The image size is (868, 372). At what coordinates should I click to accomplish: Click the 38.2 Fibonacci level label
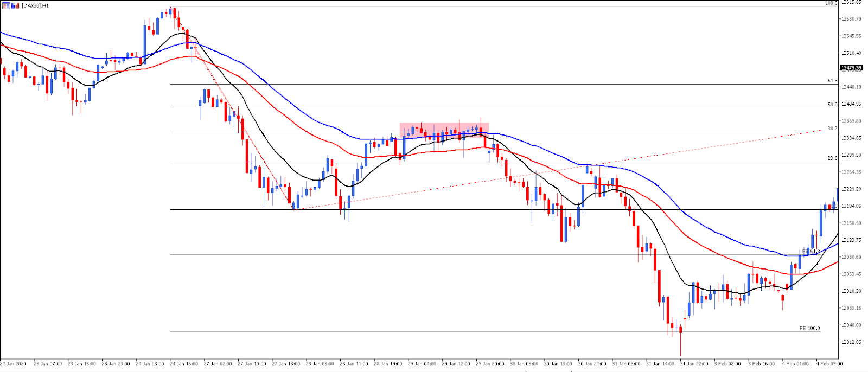(x=832, y=129)
